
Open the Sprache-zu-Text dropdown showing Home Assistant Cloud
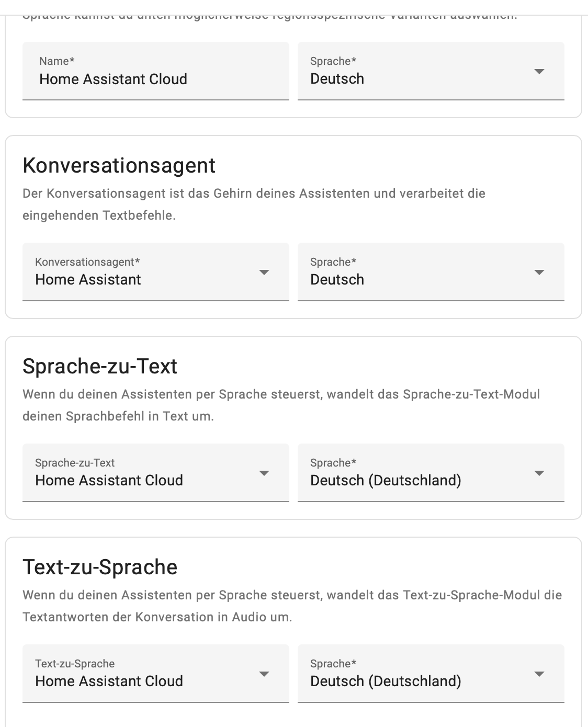156,473
